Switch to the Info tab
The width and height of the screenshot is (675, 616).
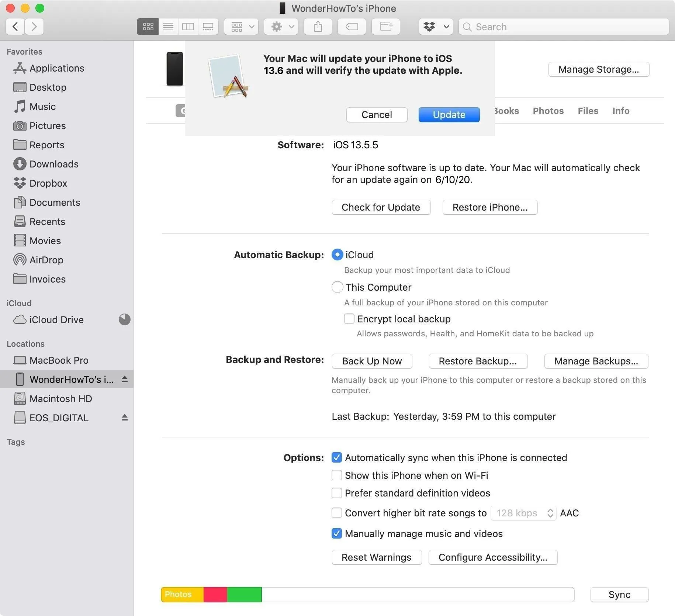(621, 111)
